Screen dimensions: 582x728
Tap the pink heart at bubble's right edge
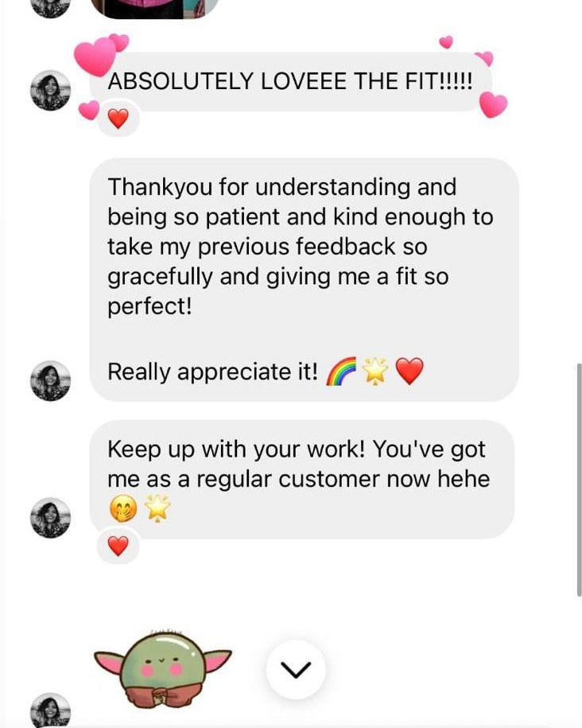point(493,104)
